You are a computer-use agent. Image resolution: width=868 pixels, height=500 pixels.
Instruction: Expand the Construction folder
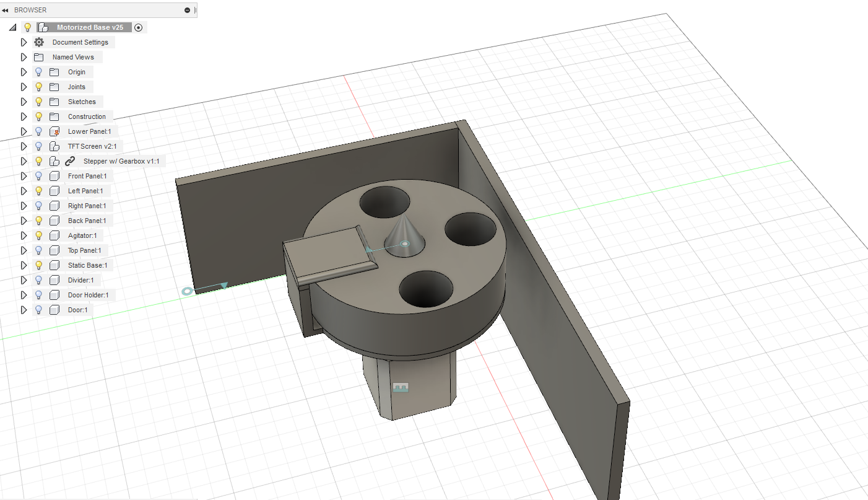point(24,116)
